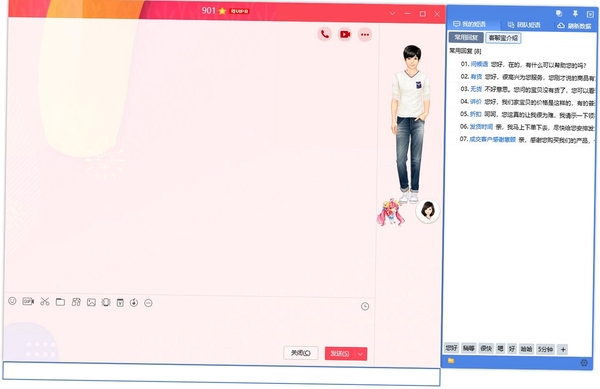Insert the 您好 quick reply

tap(452, 348)
